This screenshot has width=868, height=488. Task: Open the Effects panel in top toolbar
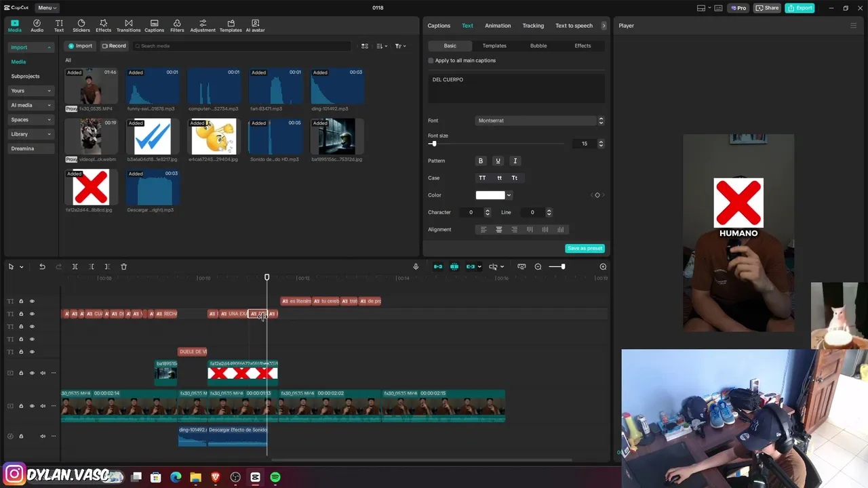(x=103, y=26)
